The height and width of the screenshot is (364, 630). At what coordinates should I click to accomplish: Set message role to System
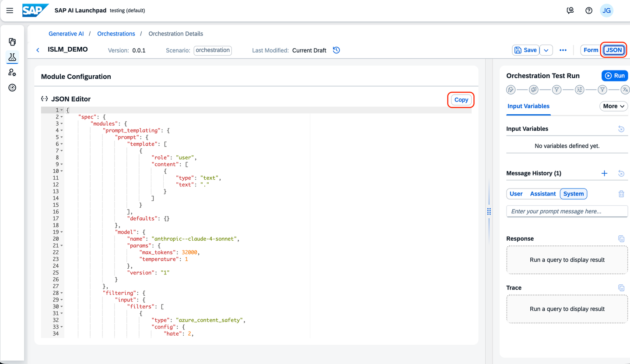pyautogui.click(x=574, y=194)
